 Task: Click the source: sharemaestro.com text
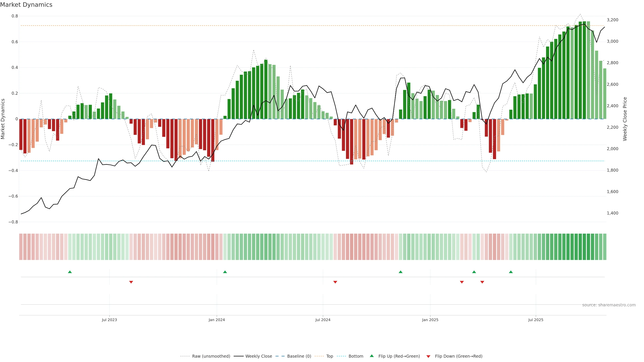tap(609, 305)
